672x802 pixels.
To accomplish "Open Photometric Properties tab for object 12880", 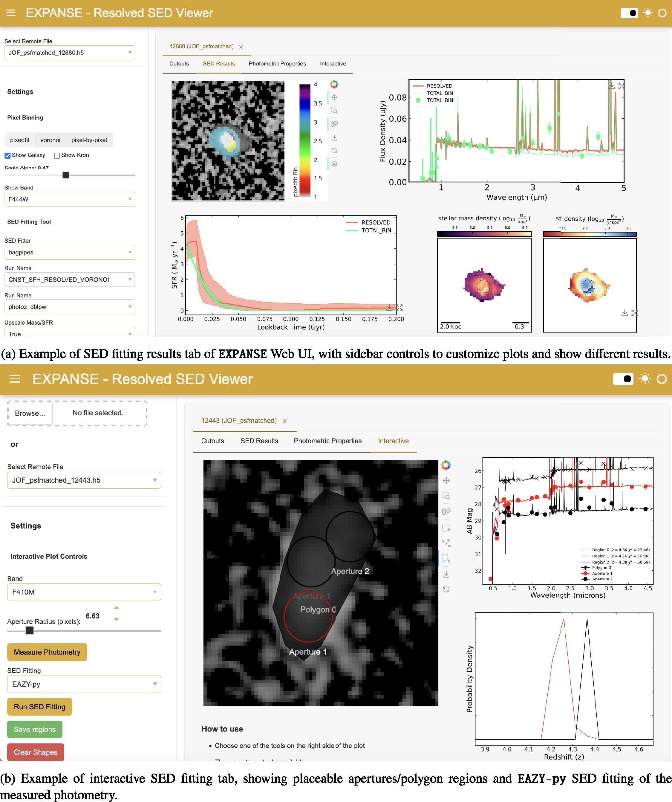I will point(278,64).
